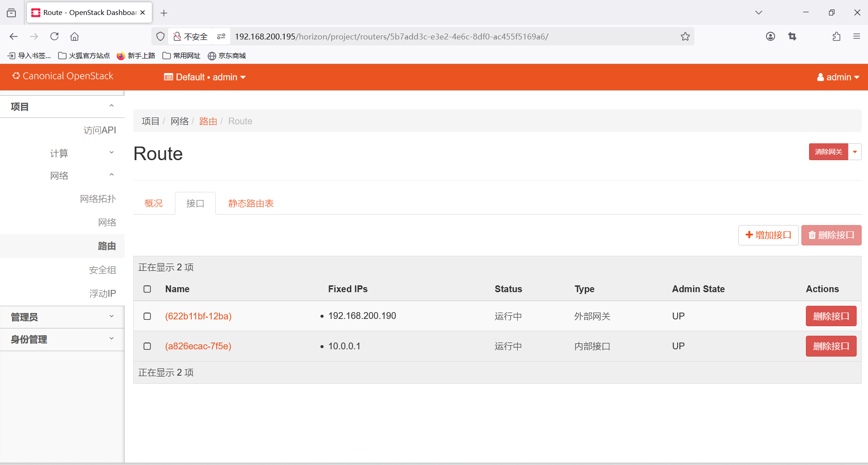Screen dimensions: 868x465
Task: Click the 网络 breadcrumb
Action: (179, 121)
